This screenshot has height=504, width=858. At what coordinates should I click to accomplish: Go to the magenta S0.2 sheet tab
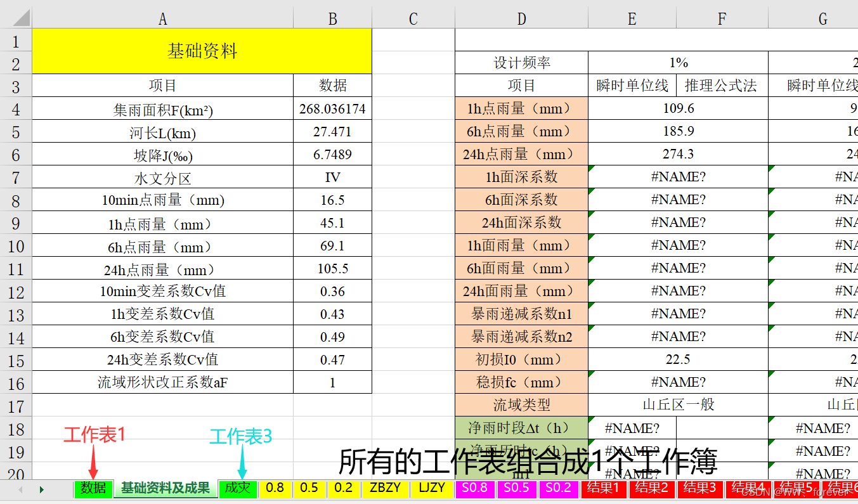(559, 489)
